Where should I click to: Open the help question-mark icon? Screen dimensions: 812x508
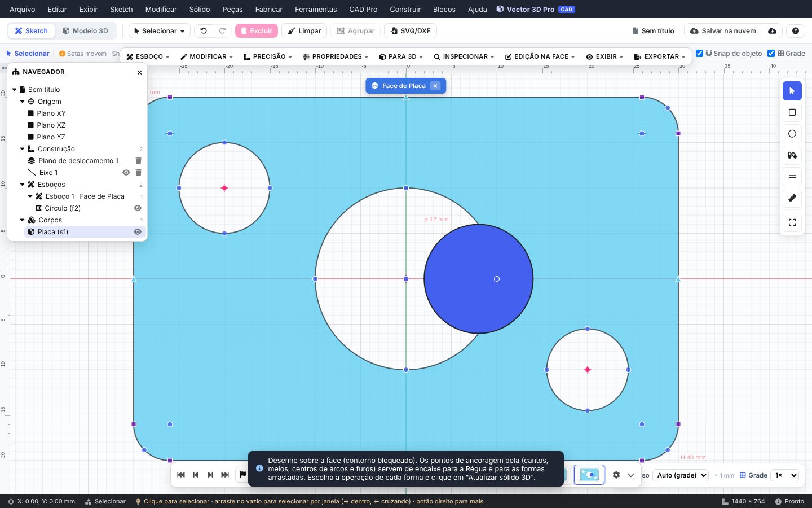tap(796, 31)
